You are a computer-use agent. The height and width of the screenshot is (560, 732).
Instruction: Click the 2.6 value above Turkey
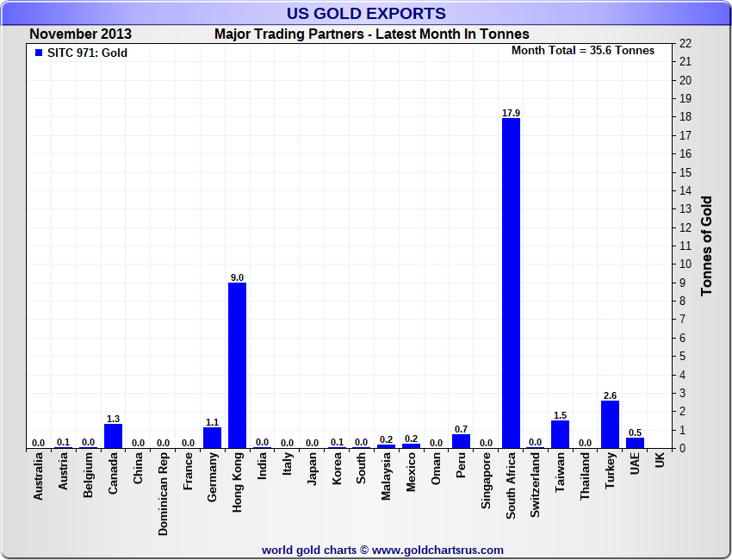[611, 395]
